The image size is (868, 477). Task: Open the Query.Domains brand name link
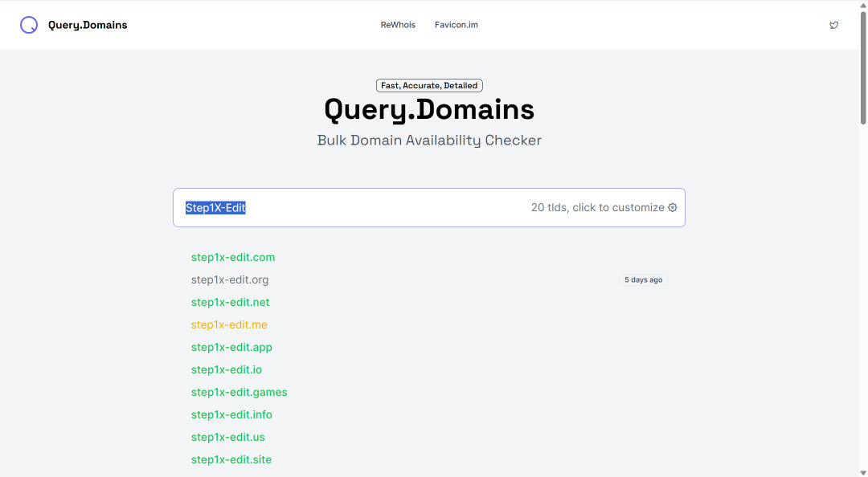pyautogui.click(x=88, y=25)
